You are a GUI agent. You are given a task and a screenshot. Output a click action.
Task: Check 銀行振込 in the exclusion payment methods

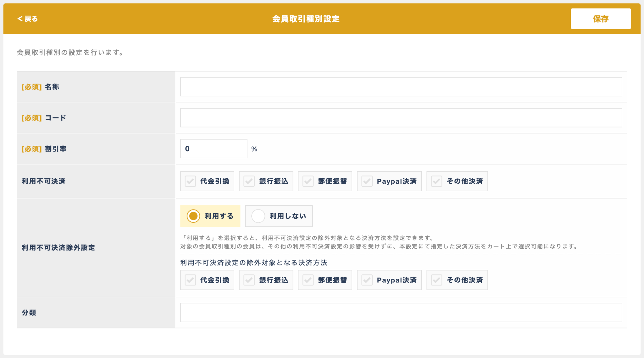pos(249,280)
